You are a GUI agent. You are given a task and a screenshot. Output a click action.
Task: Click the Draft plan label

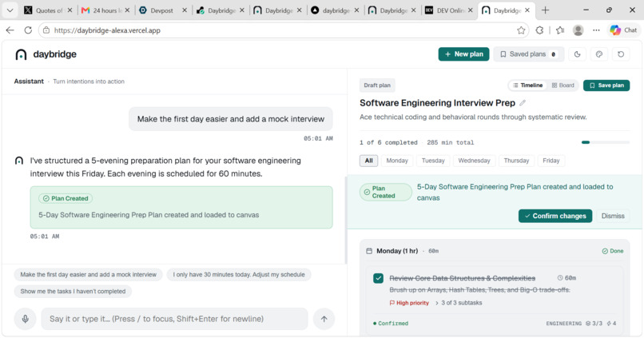377,85
